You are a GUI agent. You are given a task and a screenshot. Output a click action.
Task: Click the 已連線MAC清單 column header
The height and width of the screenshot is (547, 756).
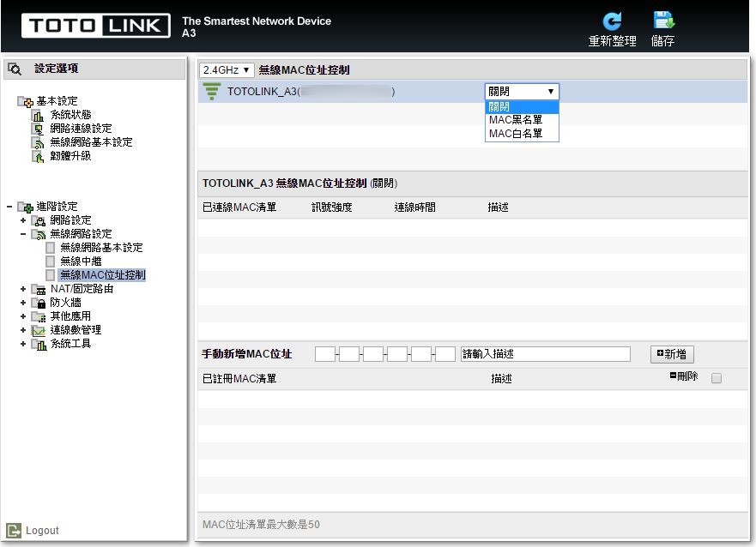click(x=239, y=207)
